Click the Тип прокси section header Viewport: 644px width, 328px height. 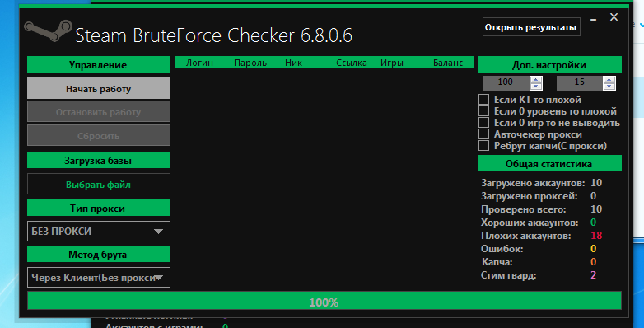(x=99, y=208)
